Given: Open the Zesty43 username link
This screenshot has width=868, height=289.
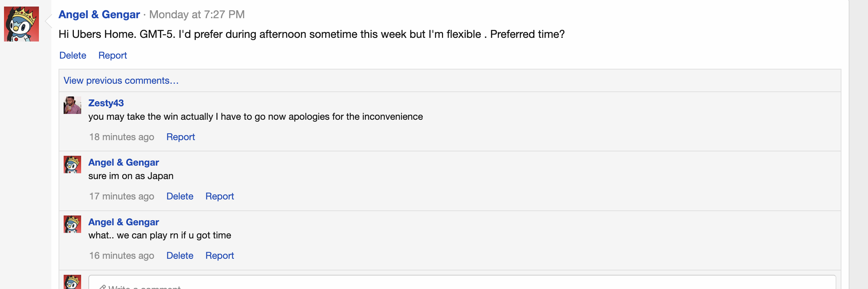Looking at the screenshot, I should click(x=106, y=103).
